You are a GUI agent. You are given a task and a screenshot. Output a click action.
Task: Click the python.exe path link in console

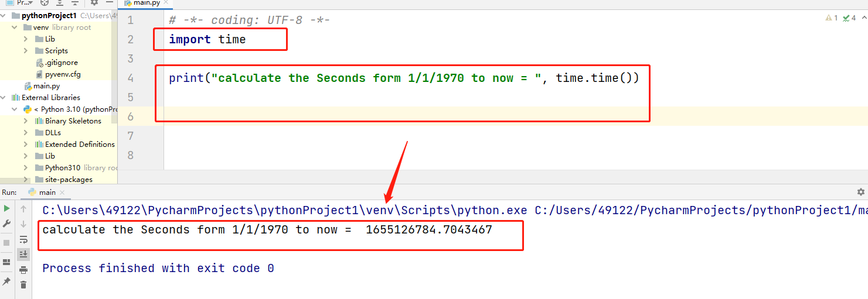284,210
